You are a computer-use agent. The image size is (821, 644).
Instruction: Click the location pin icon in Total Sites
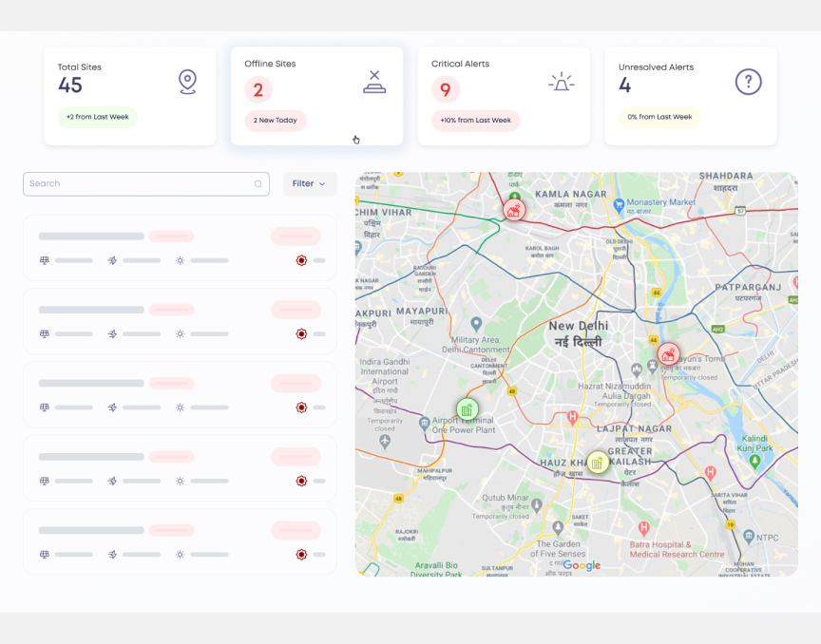pos(187,82)
